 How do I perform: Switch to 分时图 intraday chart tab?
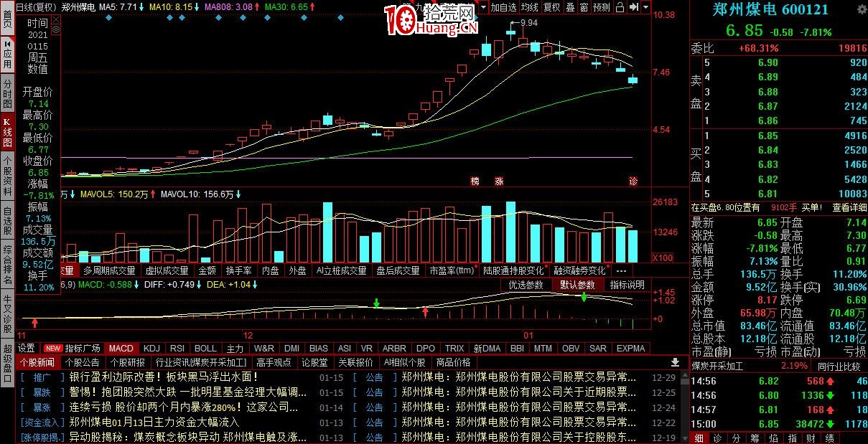7,93
